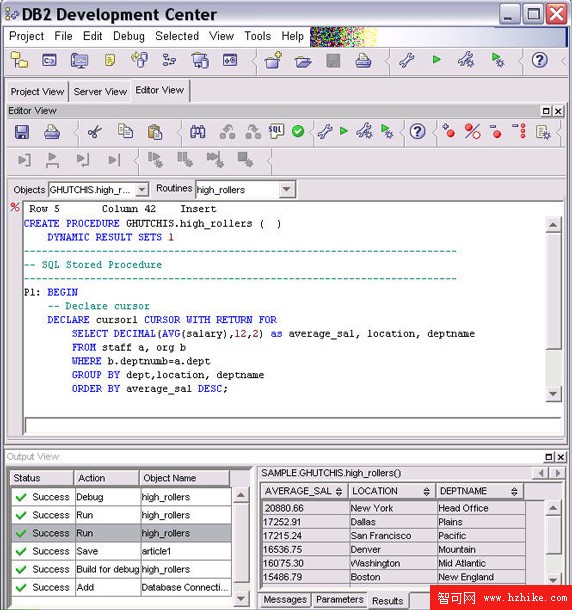This screenshot has width=572, height=610.
Task: Click the Remove breakpoint icon
Action: tap(495, 131)
